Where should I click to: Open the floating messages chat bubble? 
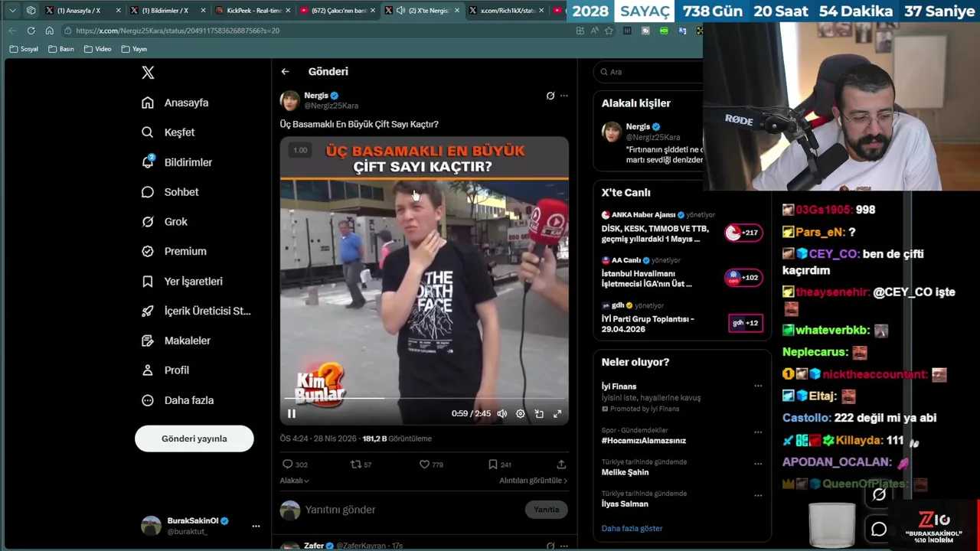[x=879, y=529]
